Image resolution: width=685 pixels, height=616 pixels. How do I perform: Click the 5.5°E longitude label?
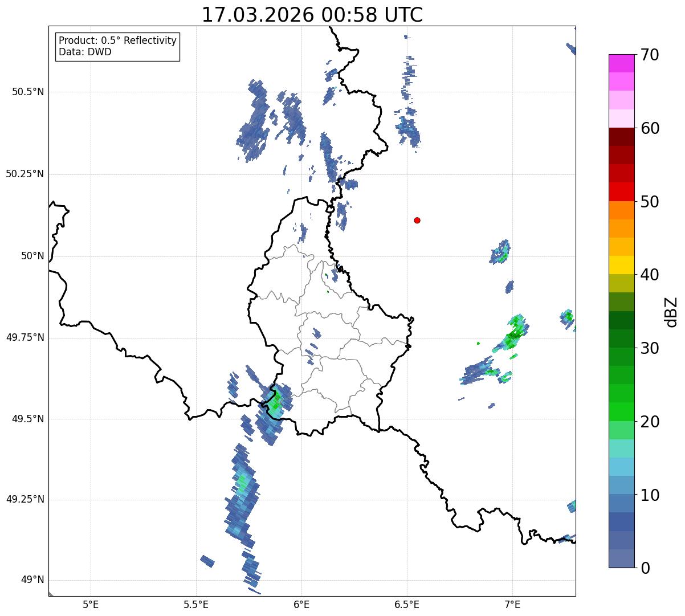pos(196,605)
